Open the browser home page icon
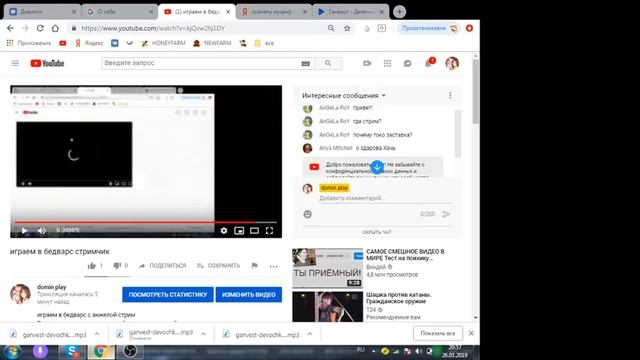 point(55,28)
